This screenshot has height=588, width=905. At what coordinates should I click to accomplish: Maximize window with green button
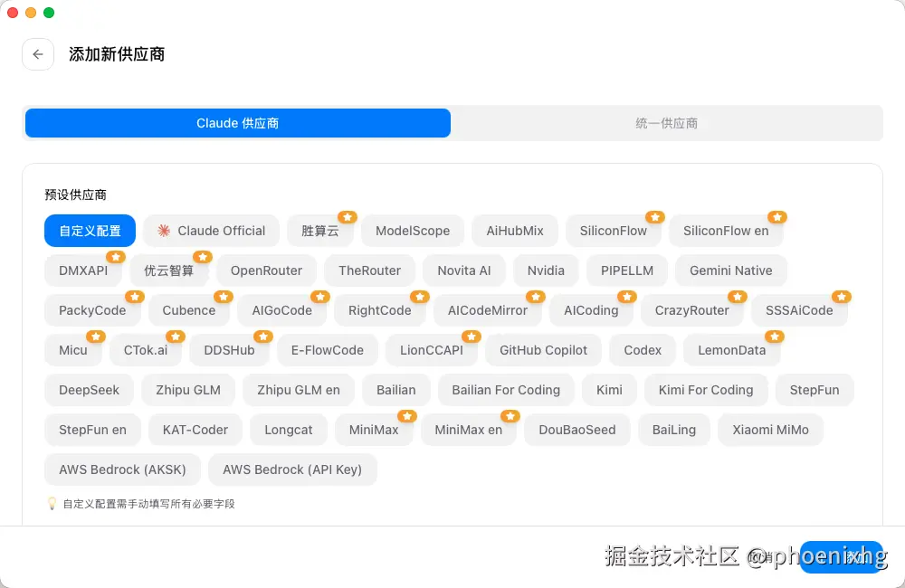(49, 13)
